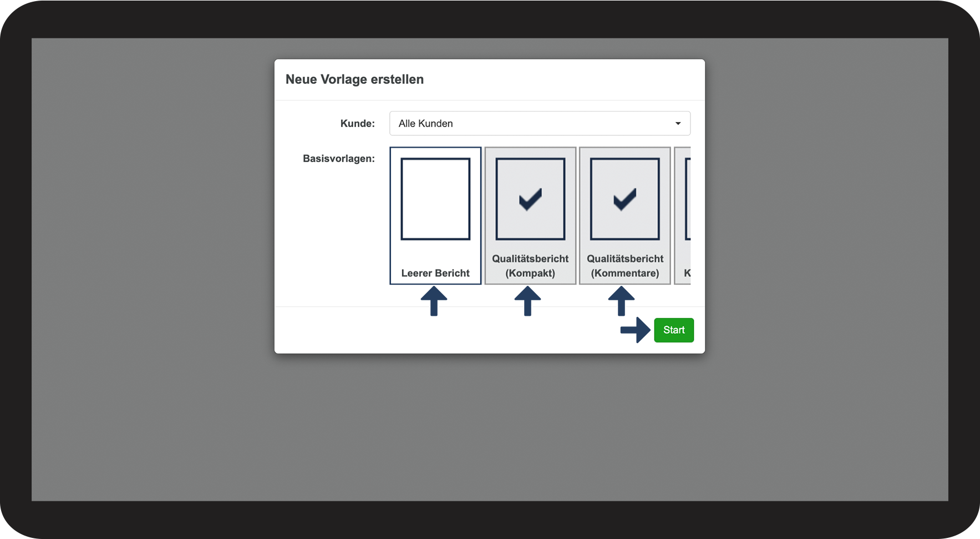Image resolution: width=980 pixels, height=539 pixels.
Task: Click the Neue Vorlage erstellen dialog title
Action: click(354, 79)
